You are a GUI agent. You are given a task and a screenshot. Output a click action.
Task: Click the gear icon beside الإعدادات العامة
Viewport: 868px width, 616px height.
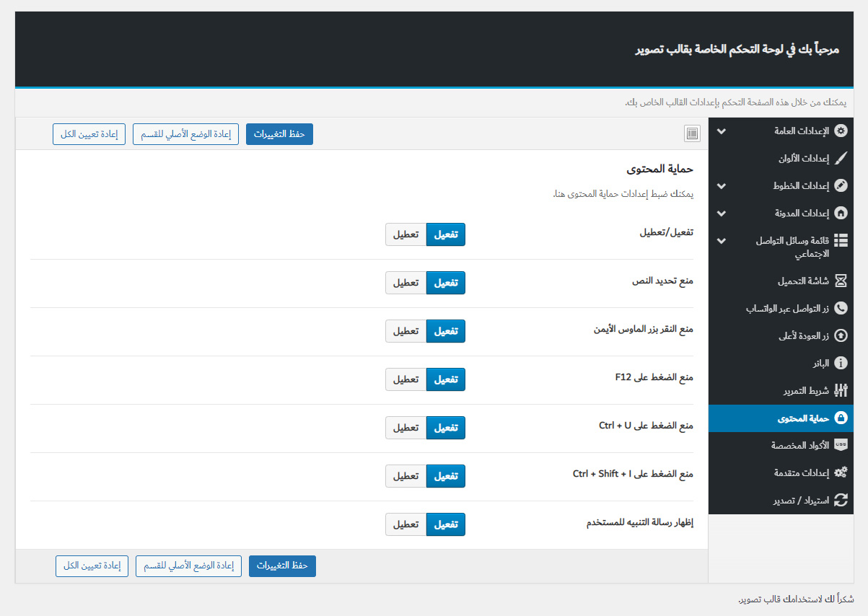pos(841,131)
